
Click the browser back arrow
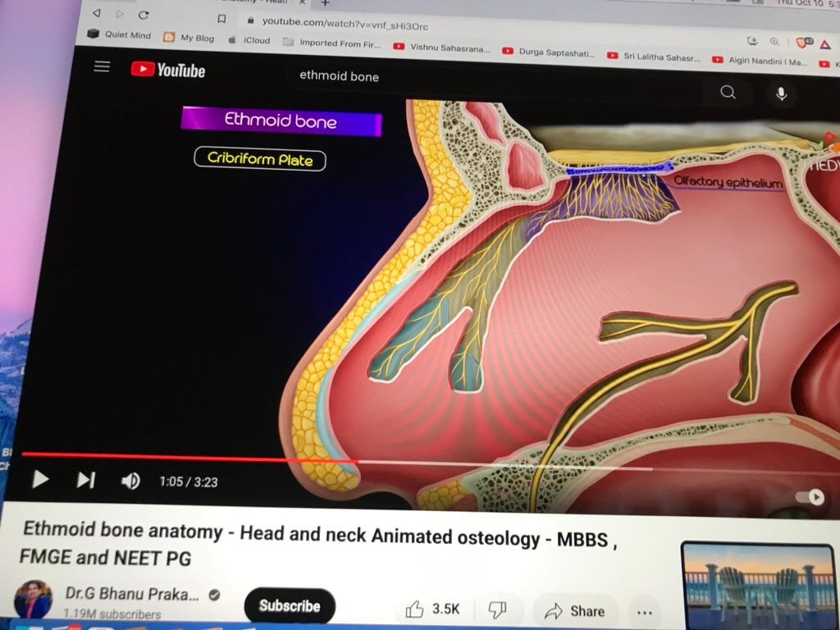(x=97, y=13)
